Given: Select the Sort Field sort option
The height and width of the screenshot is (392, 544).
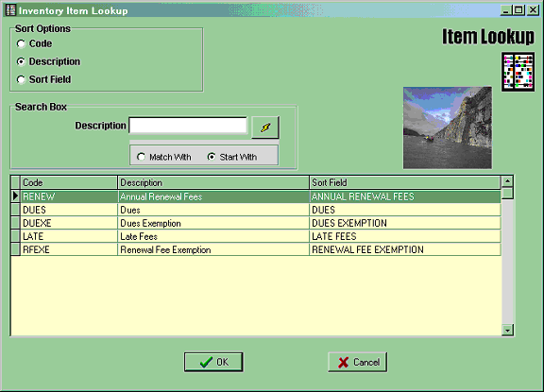Looking at the screenshot, I should (x=21, y=79).
